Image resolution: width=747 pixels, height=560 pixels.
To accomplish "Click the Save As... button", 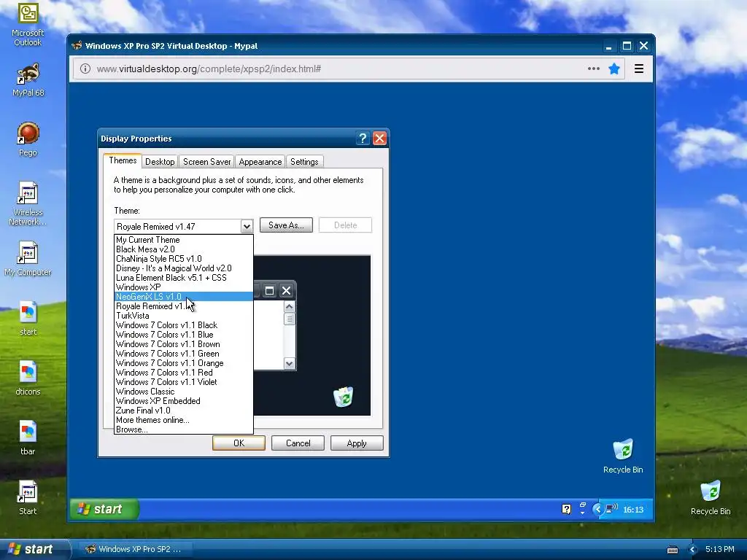I will click(286, 225).
